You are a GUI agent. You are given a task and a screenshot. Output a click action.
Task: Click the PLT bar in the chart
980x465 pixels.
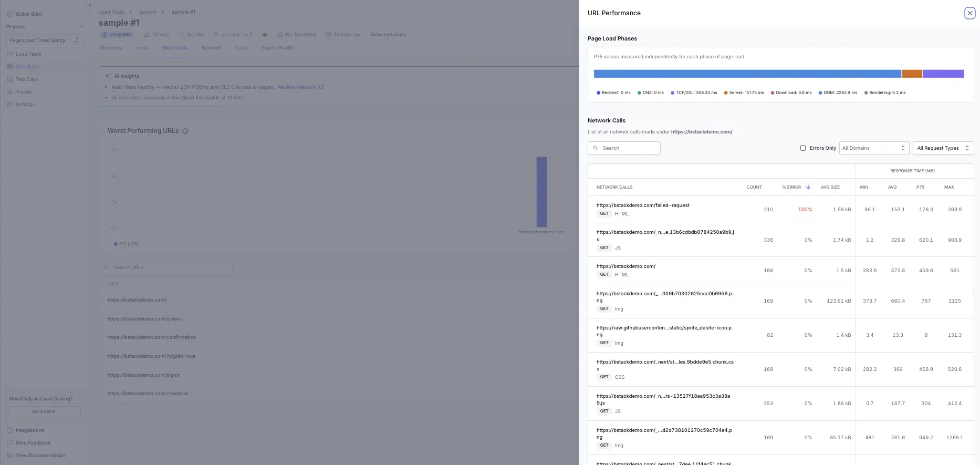(x=541, y=192)
